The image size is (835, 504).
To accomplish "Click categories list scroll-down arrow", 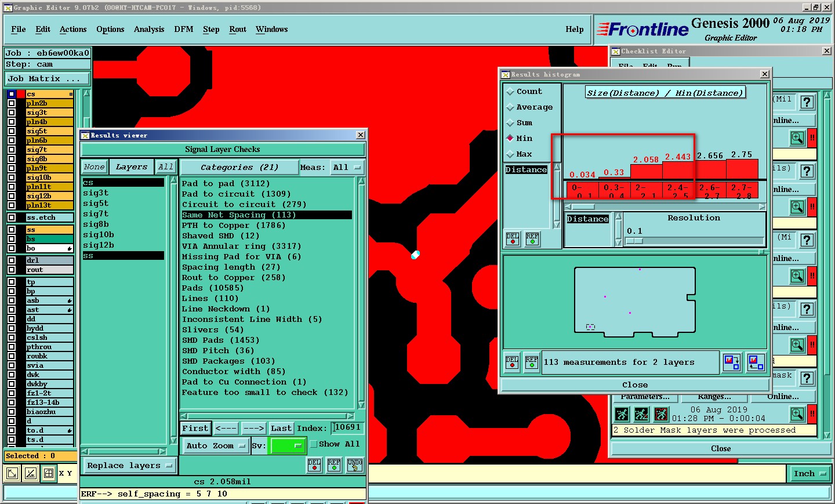I will [361, 405].
